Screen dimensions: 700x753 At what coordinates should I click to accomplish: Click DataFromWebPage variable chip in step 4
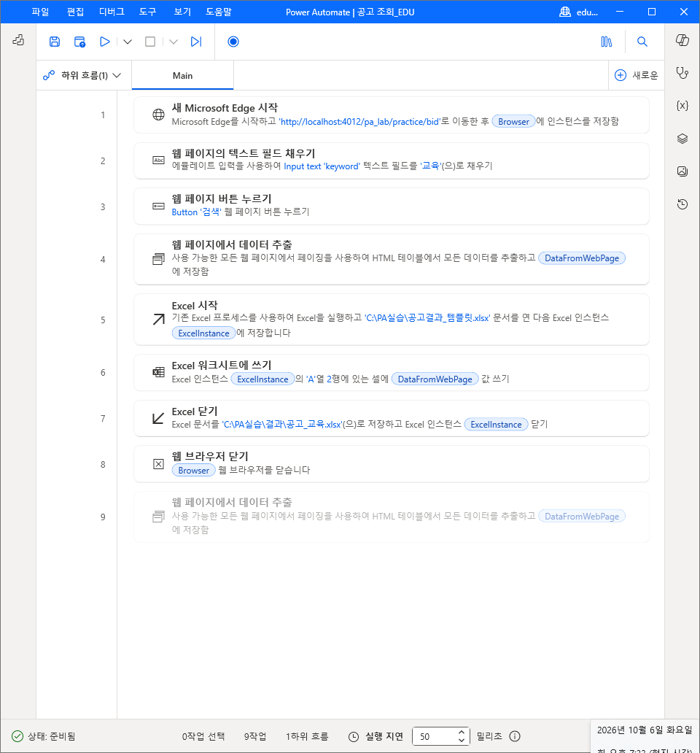click(582, 258)
